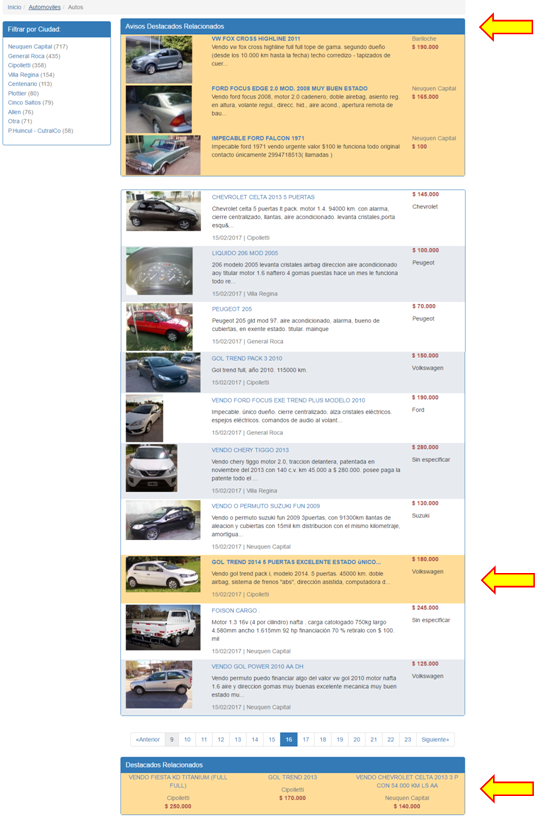The height and width of the screenshot is (826, 544).
Task: Open the Ford Falcon 1971 photo
Action: point(163,155)
